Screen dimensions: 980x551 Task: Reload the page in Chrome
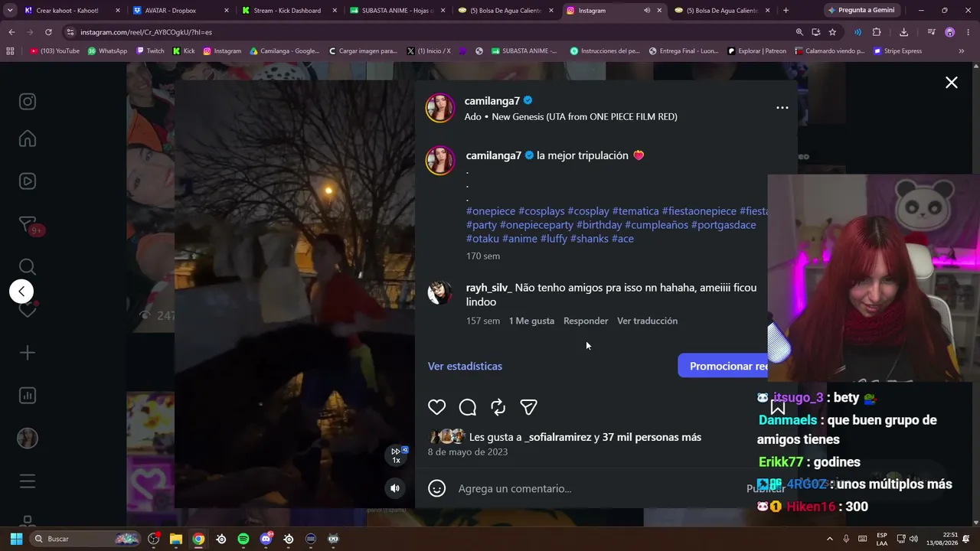(x=48, y=32)
